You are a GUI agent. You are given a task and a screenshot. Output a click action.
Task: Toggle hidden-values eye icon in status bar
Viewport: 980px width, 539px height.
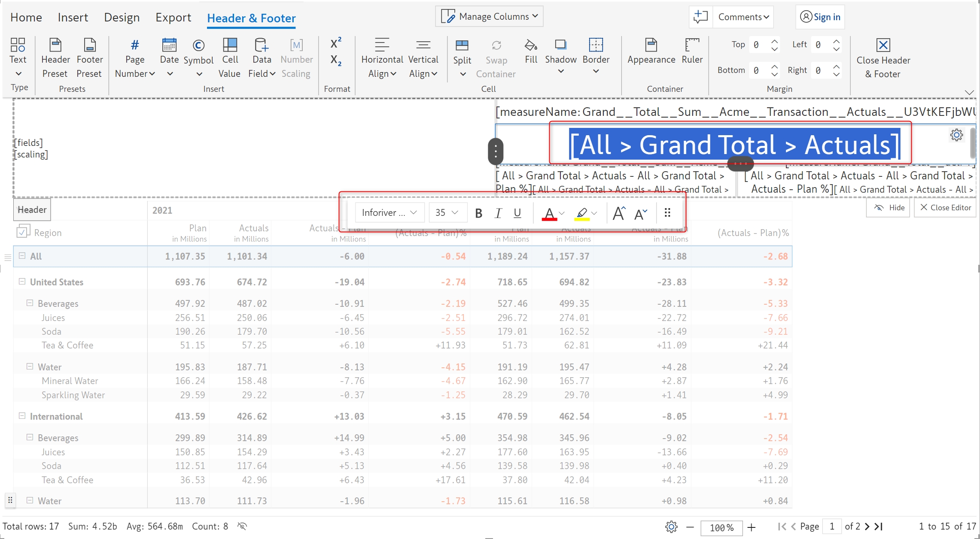coord(243,526)
